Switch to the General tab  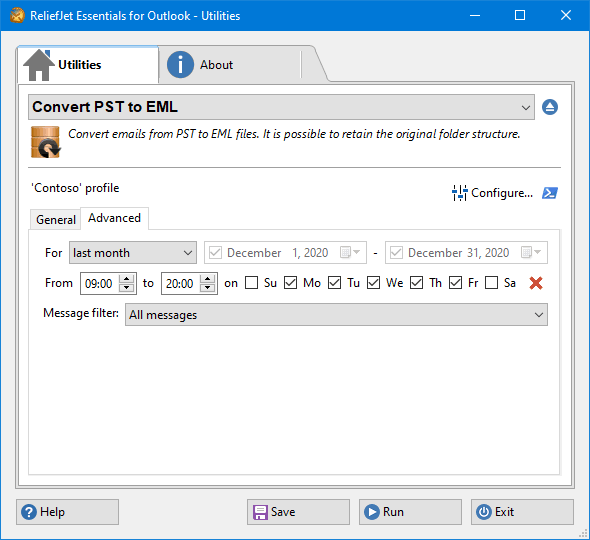tap(56, 219)
